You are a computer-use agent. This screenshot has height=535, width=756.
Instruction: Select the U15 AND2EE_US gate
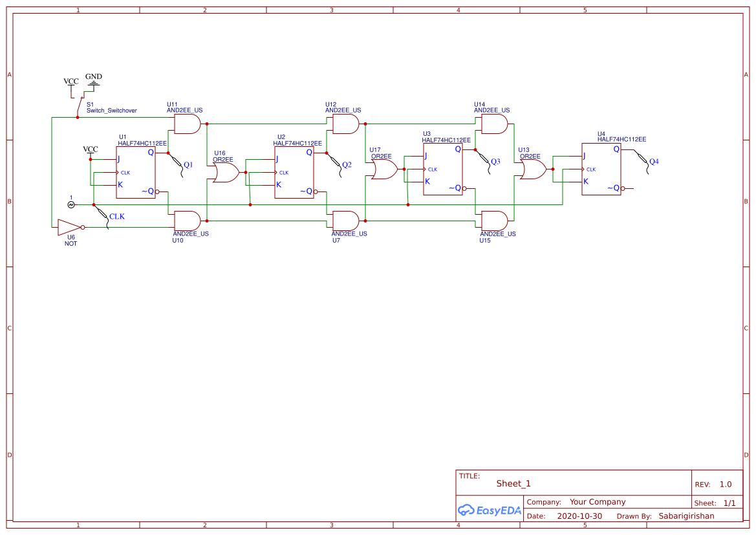click(493, 220)
